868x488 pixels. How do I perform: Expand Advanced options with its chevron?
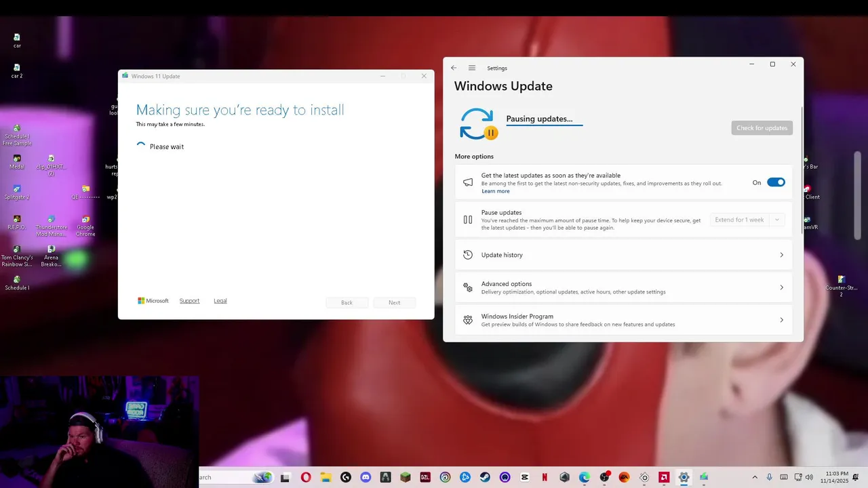(781, 287)
